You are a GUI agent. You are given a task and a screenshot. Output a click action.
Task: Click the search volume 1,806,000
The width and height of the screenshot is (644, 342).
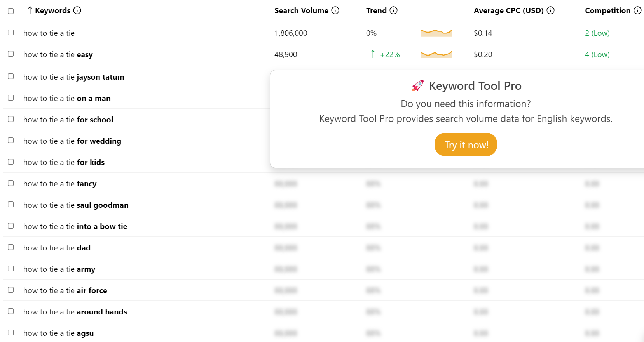[291, 33]
